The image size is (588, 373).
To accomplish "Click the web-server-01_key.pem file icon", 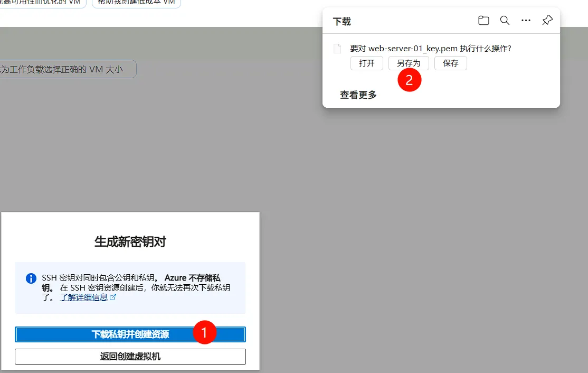I will coord(337,48).
